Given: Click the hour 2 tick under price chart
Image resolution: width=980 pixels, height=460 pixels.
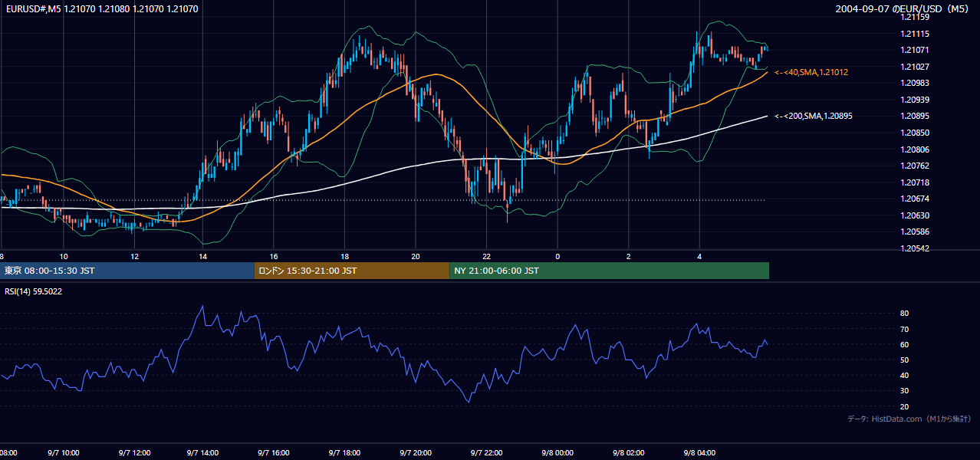Looking at the screenshot, I should pos(629,256).
